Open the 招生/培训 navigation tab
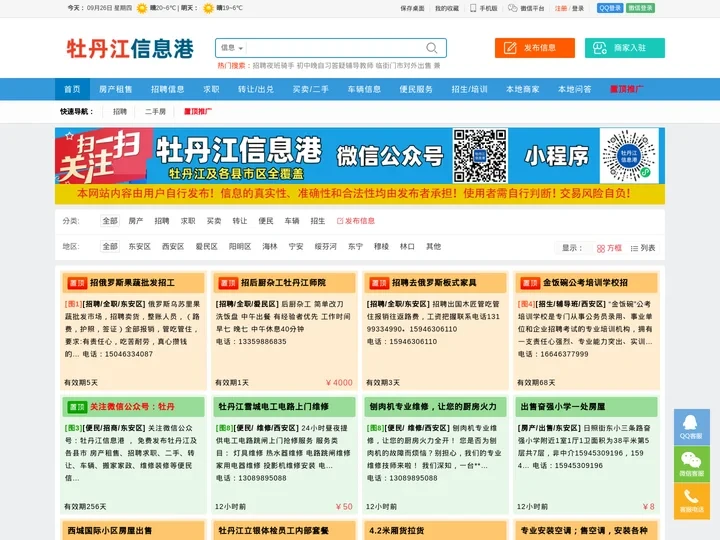Viewport: 720px width, 540px height. point(469,89)
